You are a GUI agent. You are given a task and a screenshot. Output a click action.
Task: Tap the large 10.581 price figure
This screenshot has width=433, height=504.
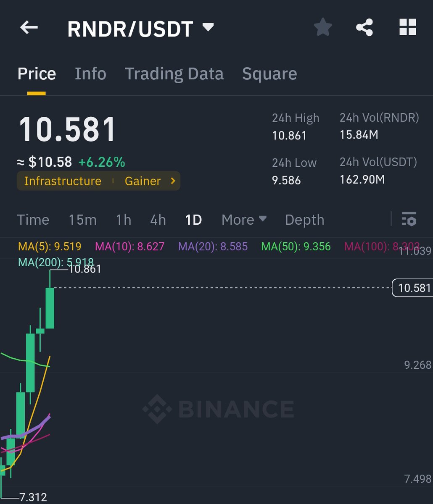pos(67,129)
